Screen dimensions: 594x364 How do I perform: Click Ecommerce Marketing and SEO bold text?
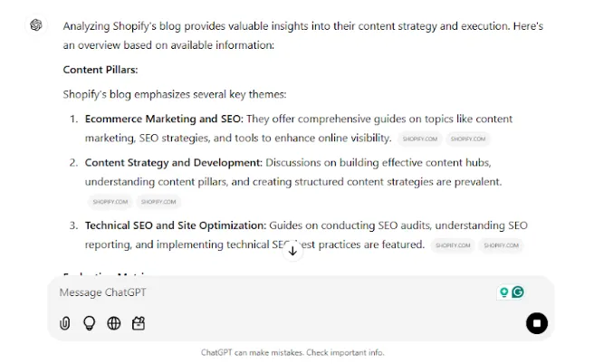click(x=164, y=119)
